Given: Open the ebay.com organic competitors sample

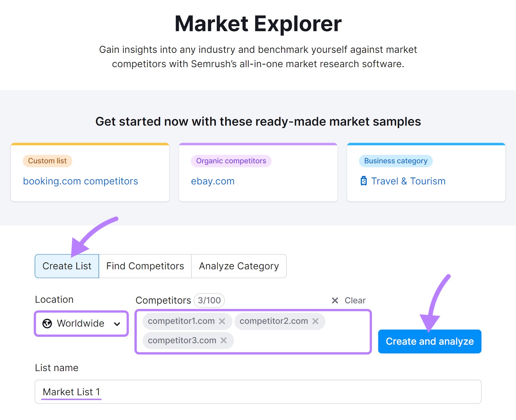Looking at the screenshot, I should pos(213,181).
